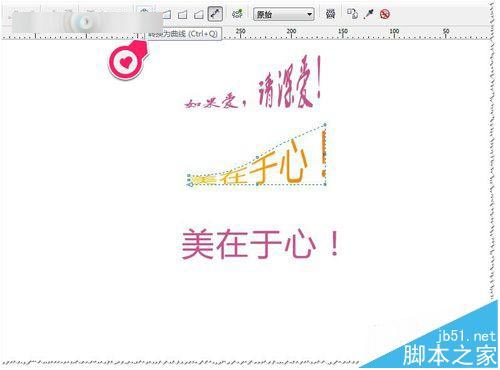Toggle the unconstrained envelope mode button
The height and width of the screenshot is (370, 500).
[215, 14]
